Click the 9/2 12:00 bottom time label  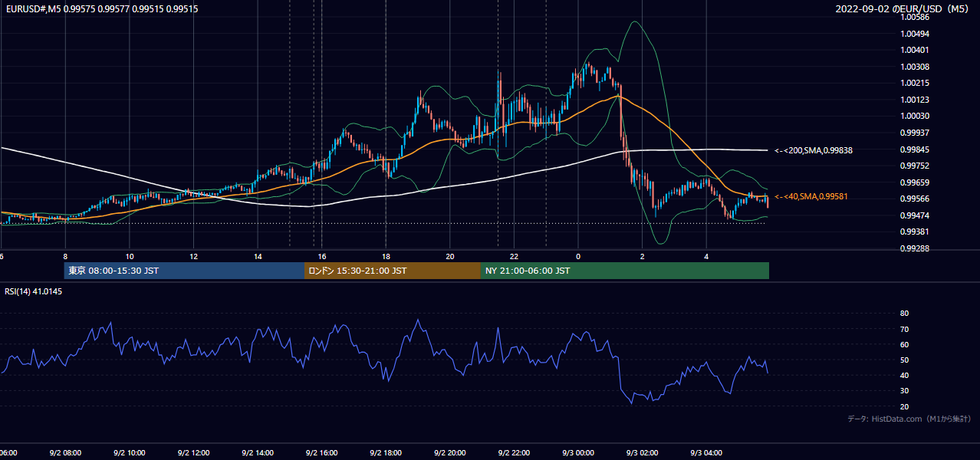[193, 452]
